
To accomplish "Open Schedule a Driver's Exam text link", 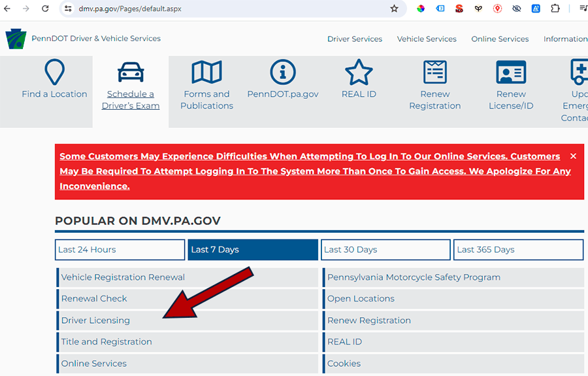I will (x=131, y=100).
